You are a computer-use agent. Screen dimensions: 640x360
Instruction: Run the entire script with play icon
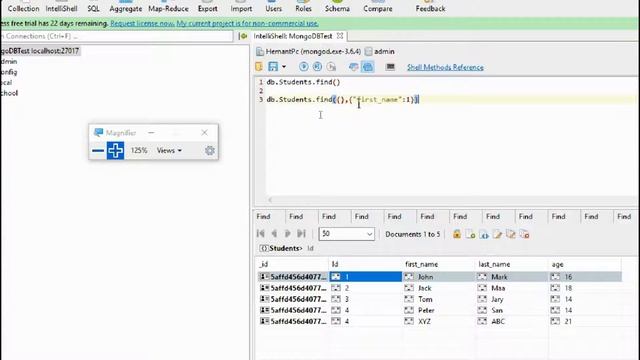(303, 67)
